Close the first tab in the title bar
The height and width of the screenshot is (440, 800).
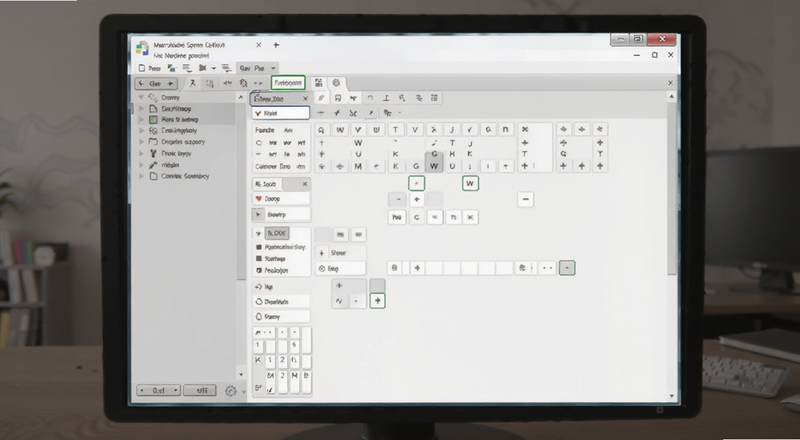pyautogui.click(x=259, y=45)
